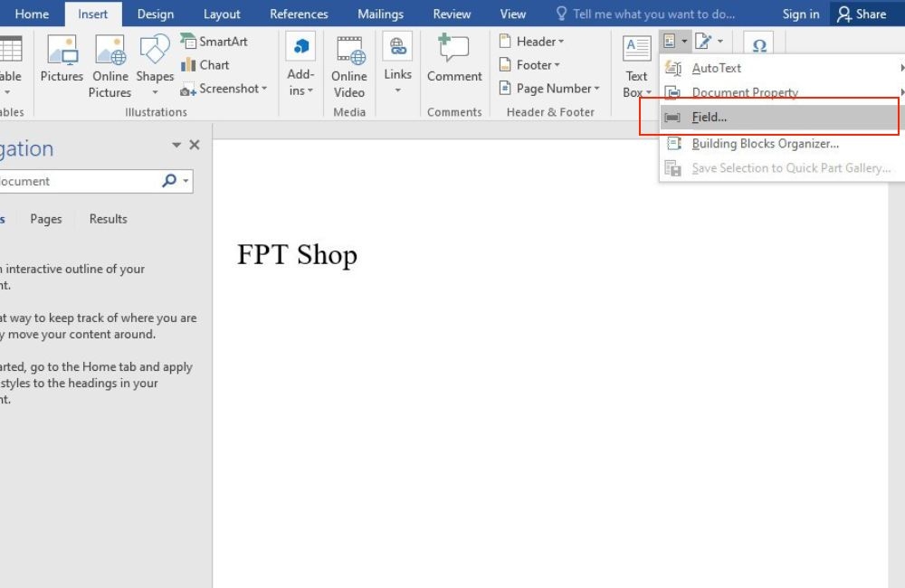Click Save Selection to Quick Part Gallery
905x588 pixels.
click(782, 168)
